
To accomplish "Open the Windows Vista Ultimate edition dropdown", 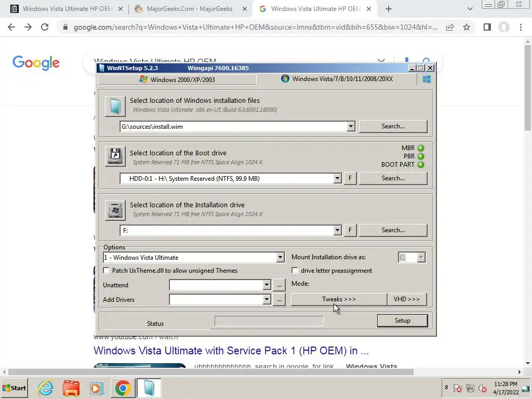I will coord(280,258).
